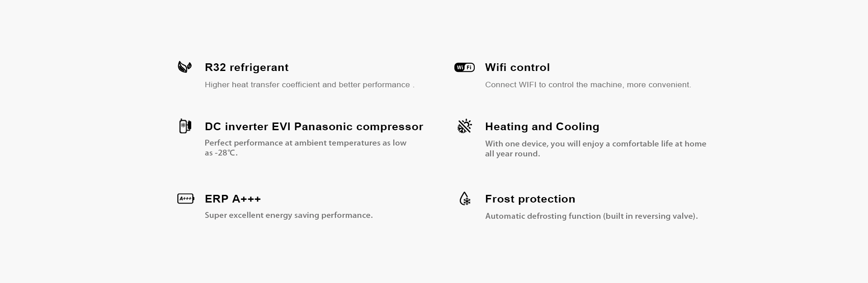Click the word Panasonic in compressor heading
The width and height of the screenshot is (868, 283).
coord(323,127)
